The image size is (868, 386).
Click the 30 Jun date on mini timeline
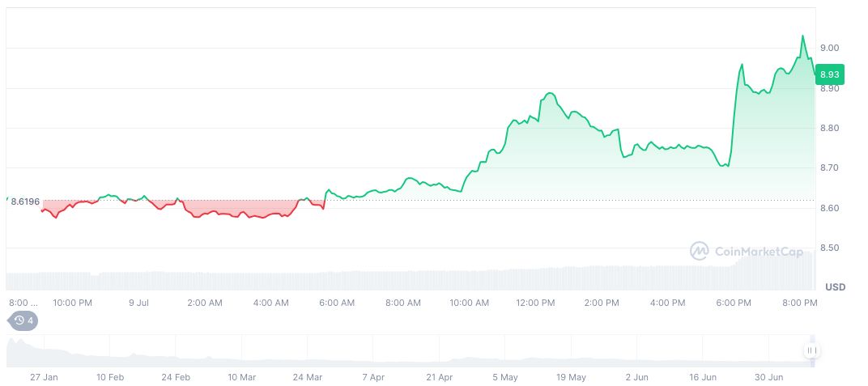click(769, 377)
